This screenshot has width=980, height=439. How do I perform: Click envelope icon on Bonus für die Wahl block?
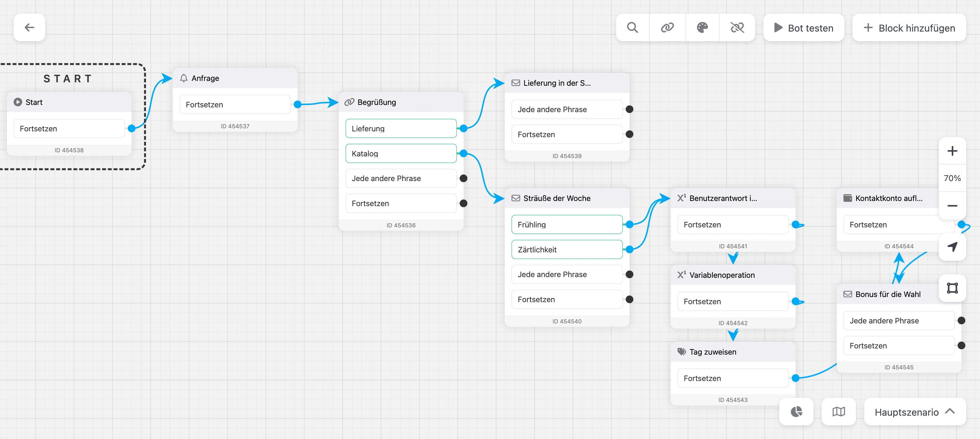point(848,294)
